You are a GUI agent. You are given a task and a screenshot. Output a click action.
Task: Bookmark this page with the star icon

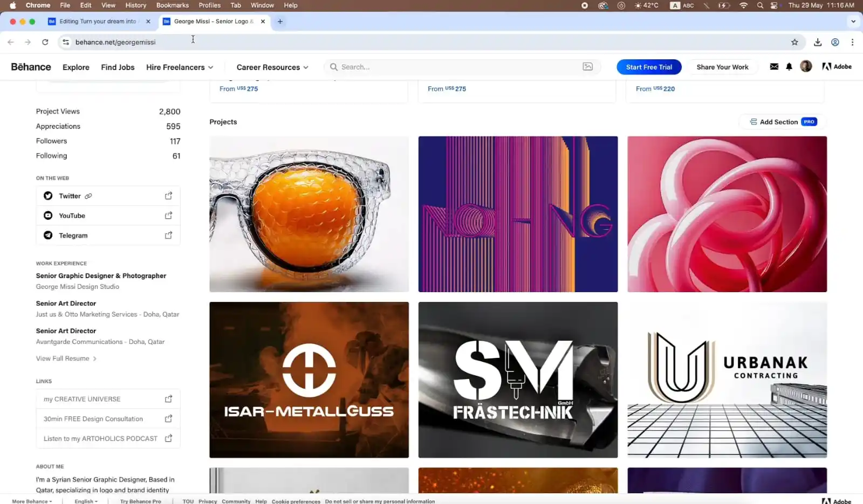click(x=794, y=42)
